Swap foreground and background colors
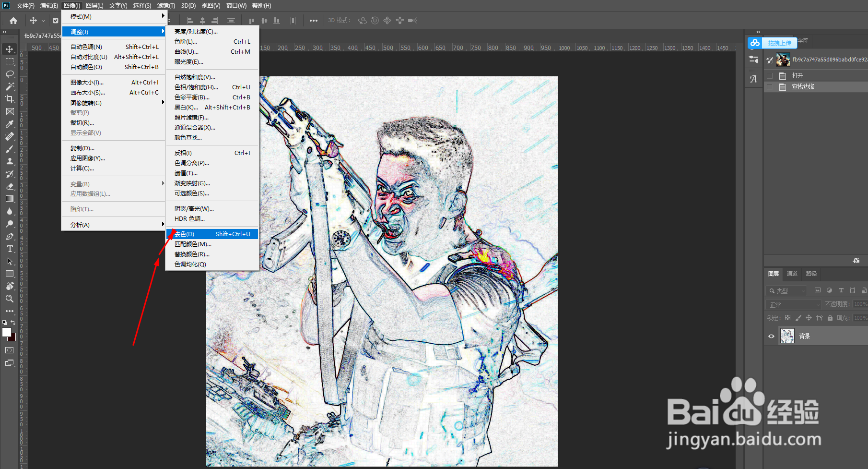 point(13,323)
